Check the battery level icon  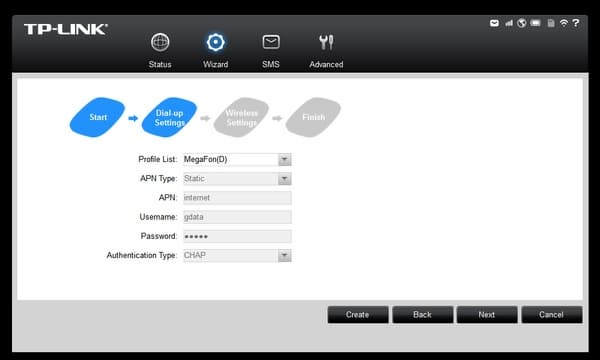tap(535, 23)
